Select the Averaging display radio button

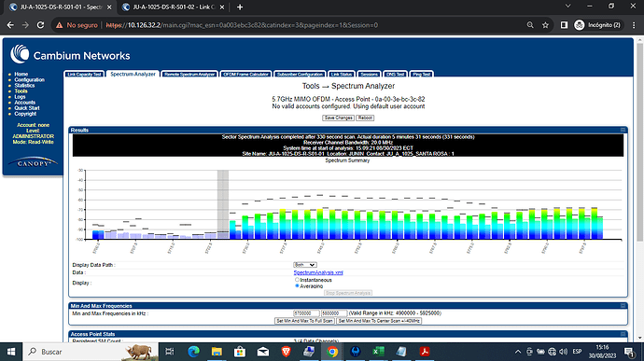297,285
